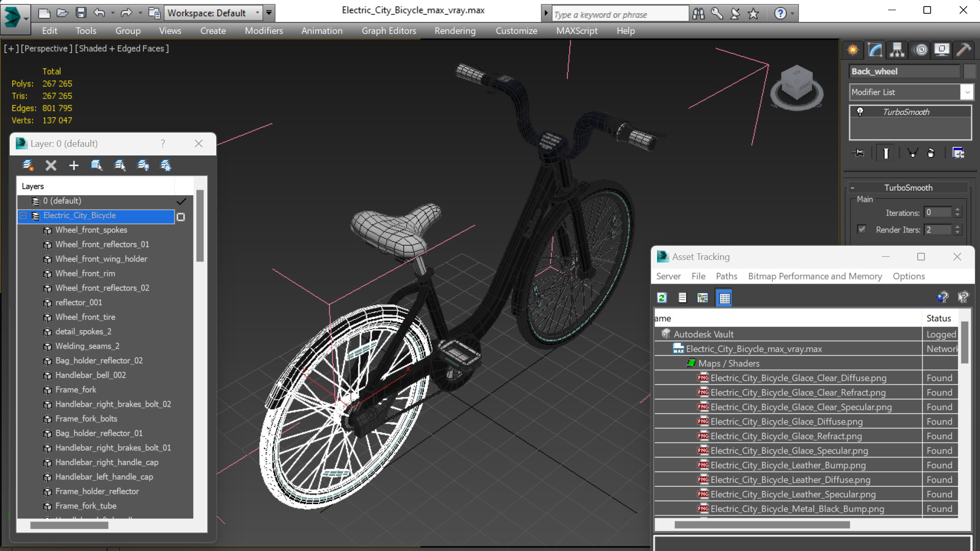The width and height of the screenshot is (980, 551).
Task: Open the Workspace Default dropdown
Action: (257, 13)
